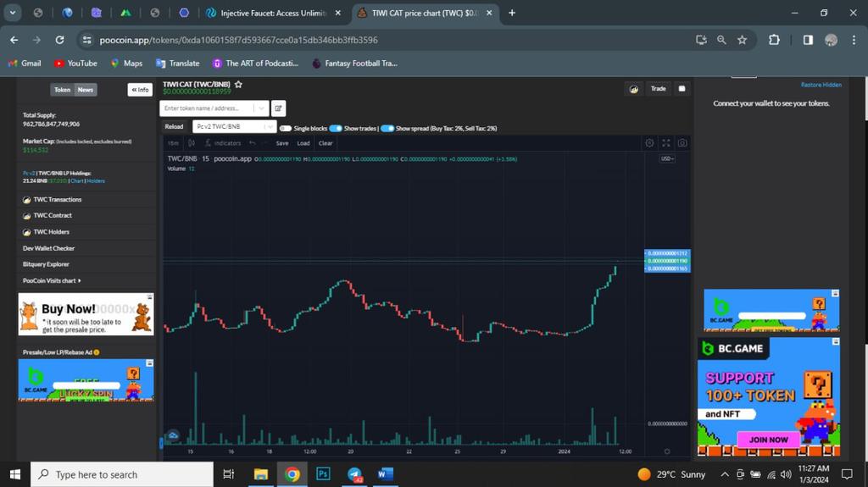
Task: Click the browser zoom magnifier icon
Action: (721, 40)
